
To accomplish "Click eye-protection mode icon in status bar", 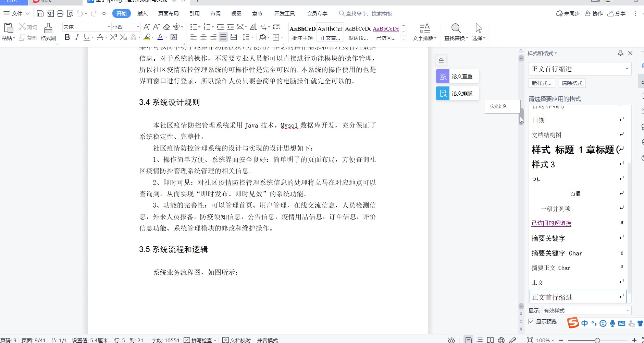I will (x=451, y=340).
